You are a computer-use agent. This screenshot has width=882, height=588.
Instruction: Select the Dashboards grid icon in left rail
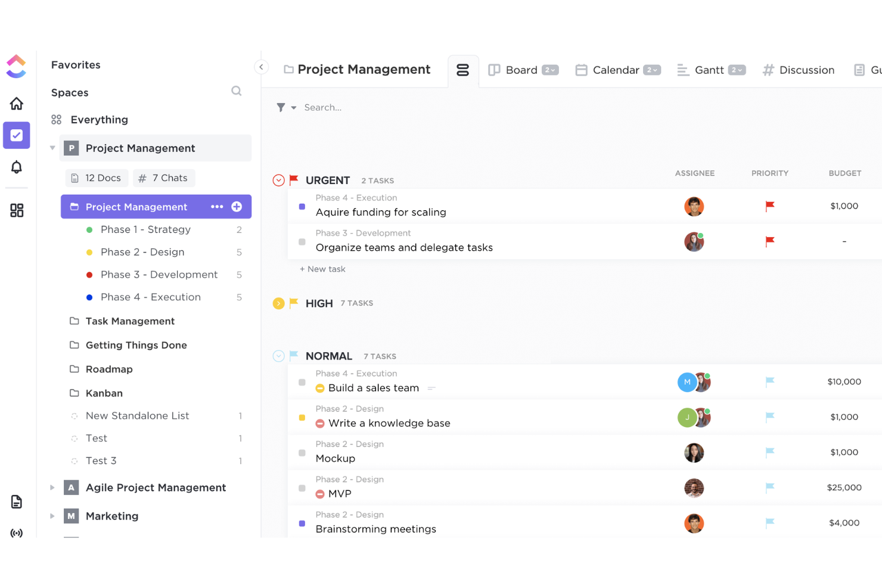[16, 210]
